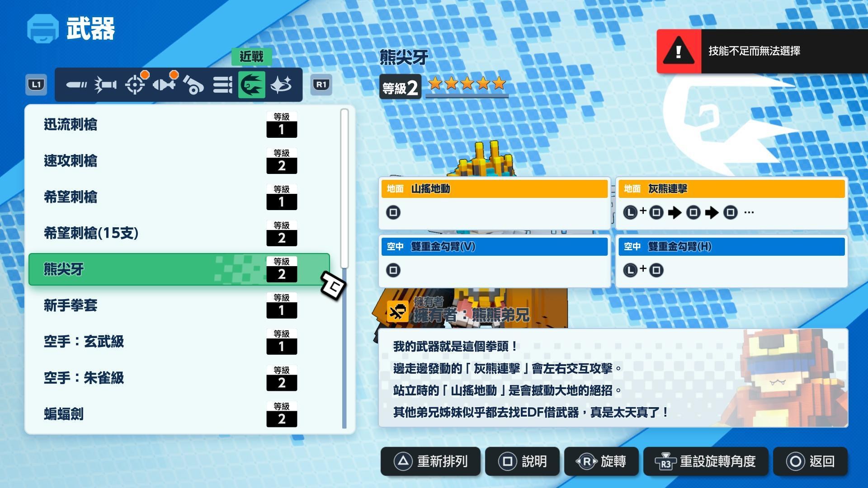Viewport: 868px width, 488px height.
Task: Click the triangle icon on 重新排列 button
Action: (x=403, y=461)
